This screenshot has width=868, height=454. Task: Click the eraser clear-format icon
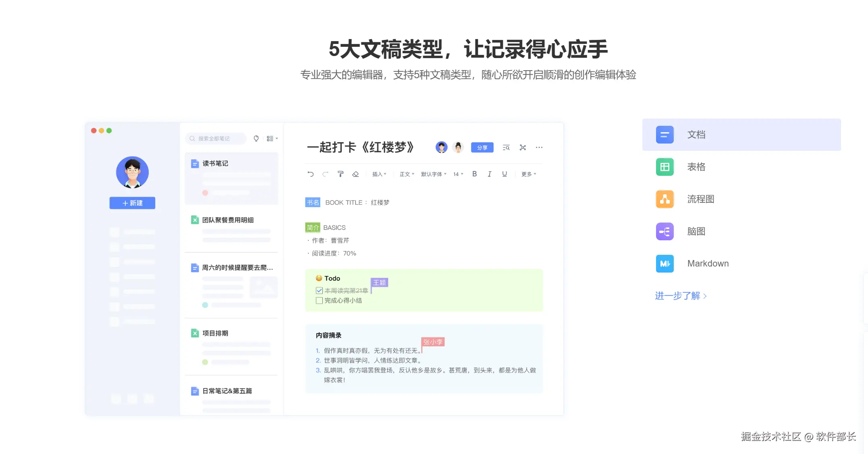pos(355,174)
